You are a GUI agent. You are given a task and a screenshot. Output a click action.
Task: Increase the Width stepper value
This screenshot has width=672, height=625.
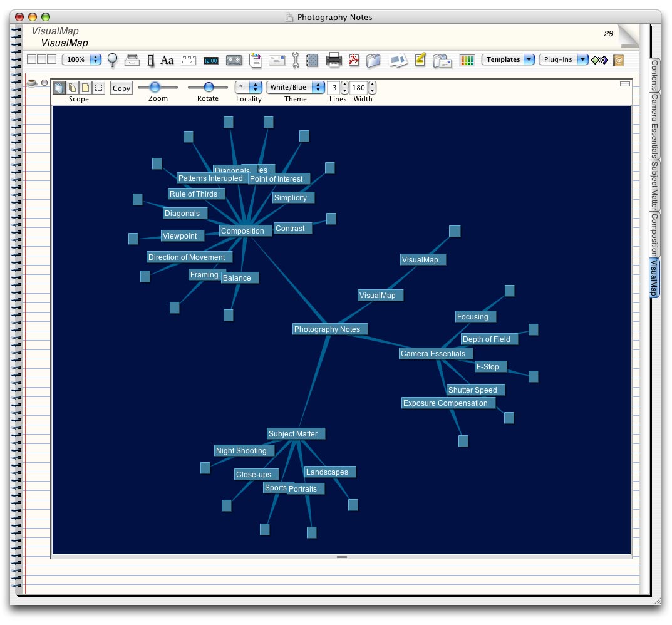pos(373,85)
